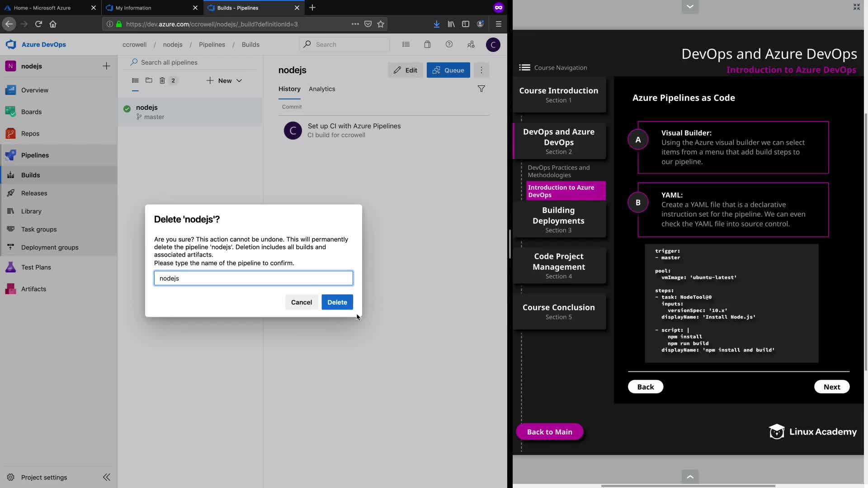868x488 pixels.
Task: Open the more actions vertical ellipsis menu
Action: coord(481,70)
